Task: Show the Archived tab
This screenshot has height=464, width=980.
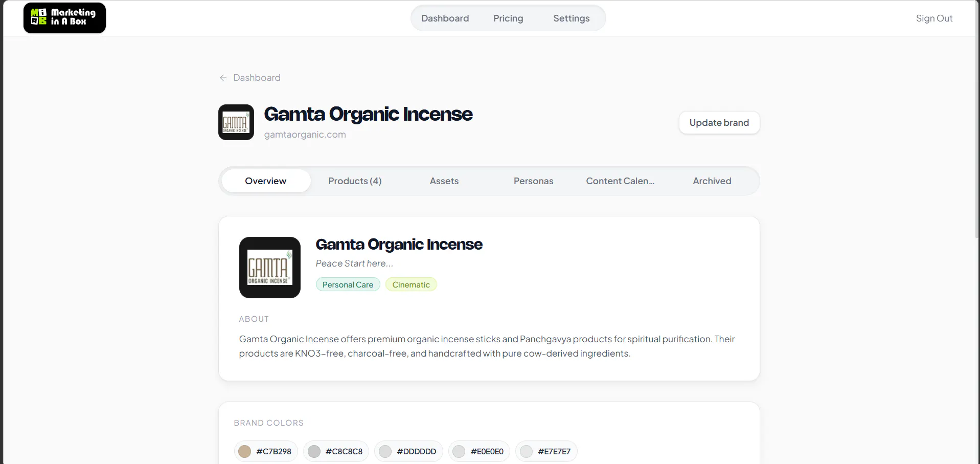Action: (x=712, y=181)
